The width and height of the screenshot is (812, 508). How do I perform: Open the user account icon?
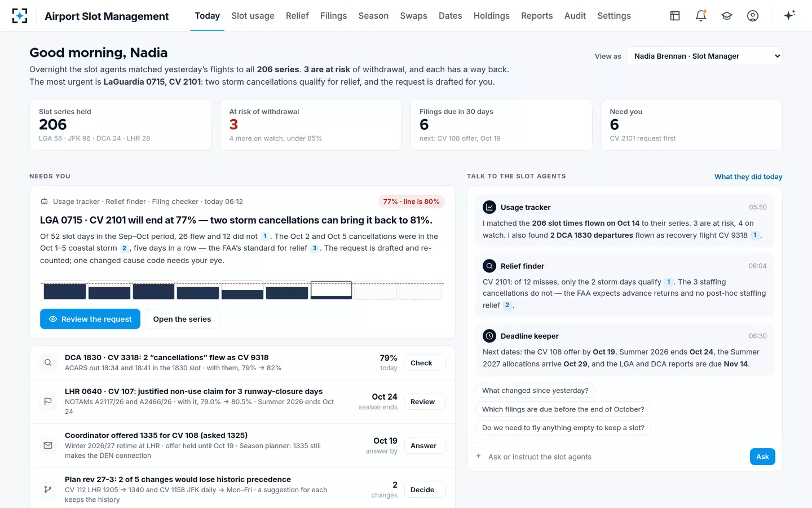tap(753, 16)
